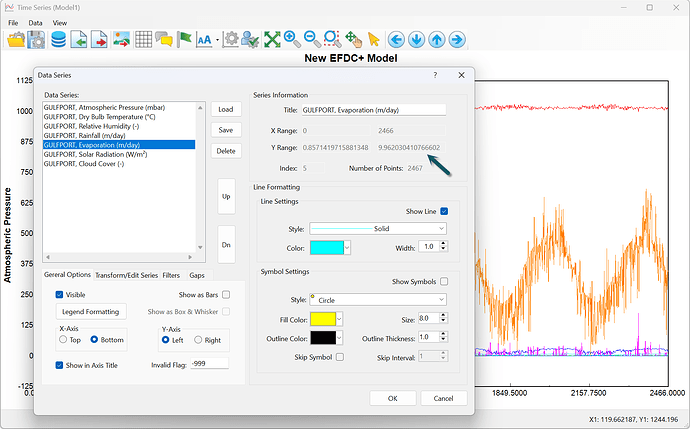Screen dimensions: 690x429
Task: Click the Save button in Data Series
Action: [226, 130]
